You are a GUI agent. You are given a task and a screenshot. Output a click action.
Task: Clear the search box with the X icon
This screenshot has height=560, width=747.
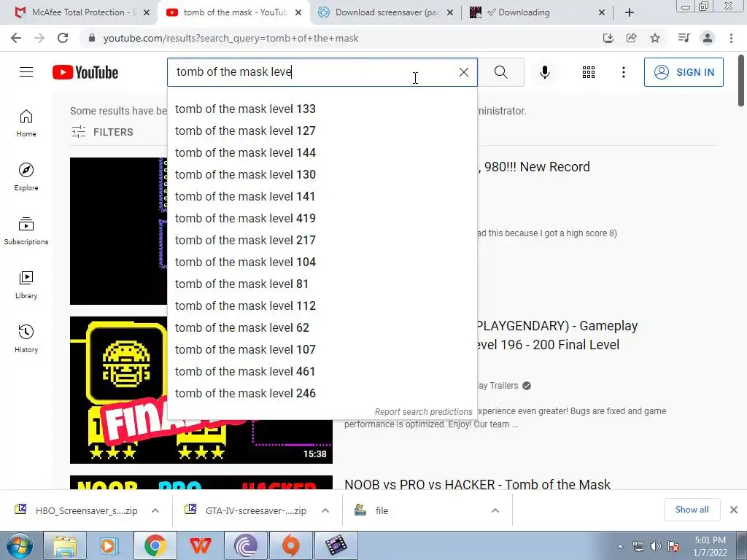pos(463,72)
